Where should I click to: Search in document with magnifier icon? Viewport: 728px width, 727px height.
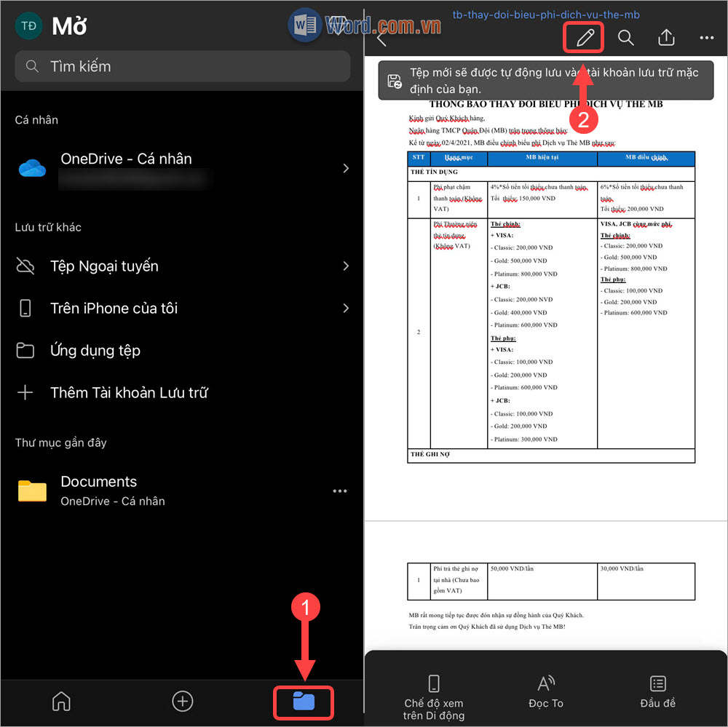pos(626,38)
